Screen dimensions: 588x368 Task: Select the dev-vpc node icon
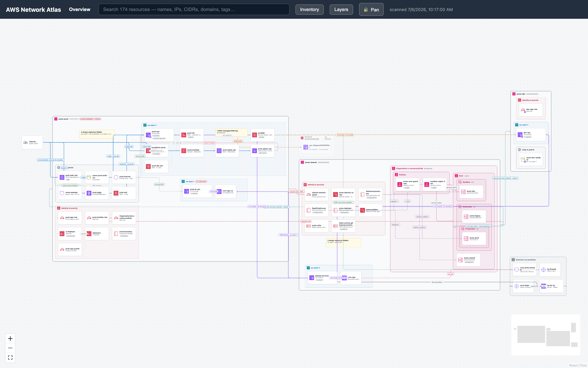(520, 134)
